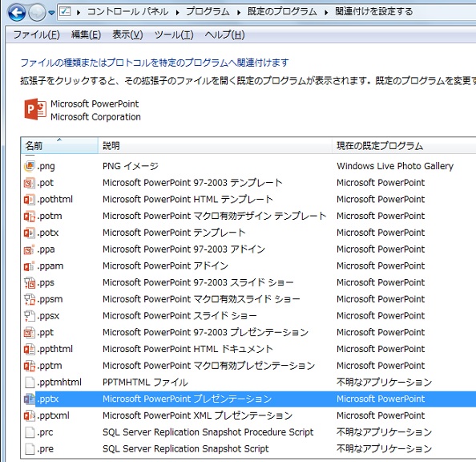Click 'SQL Server Replication Snapshot Procedure Script' description
The width and height of the screenshot is (476, 462).
coord(208,432)
